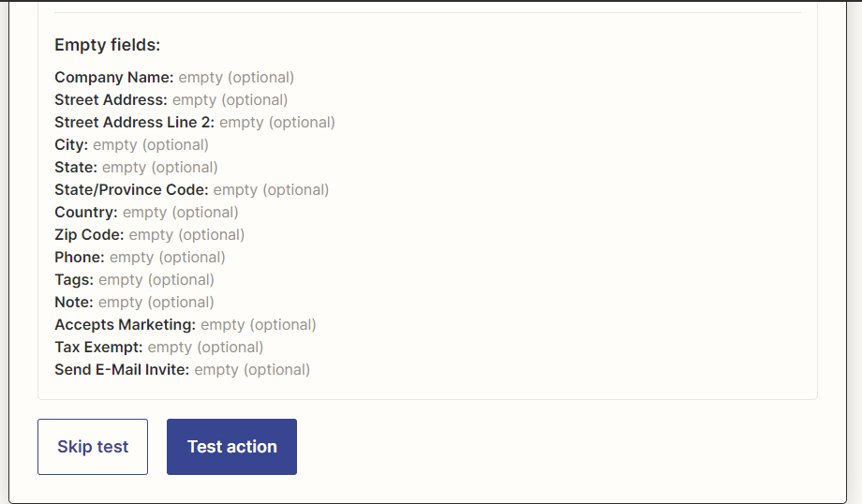Screen dimensions: 862x504
Task: Click the Tags field entry
Action: 134,280
